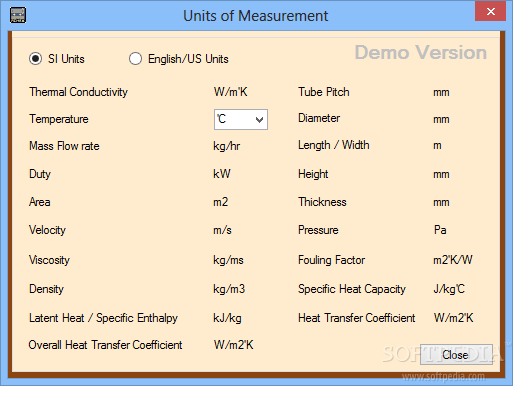
Task: Click the Mass Flow rate label
Action: (64, 146)
